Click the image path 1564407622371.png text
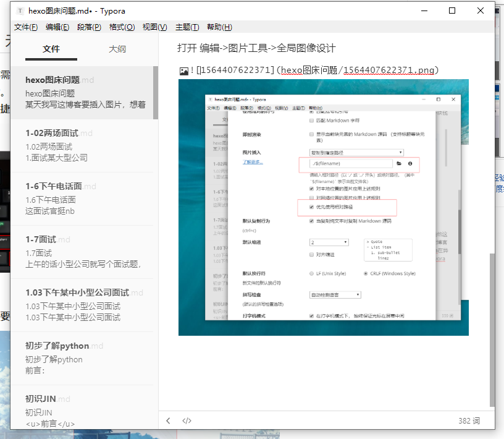 click(x=389, y=70)
